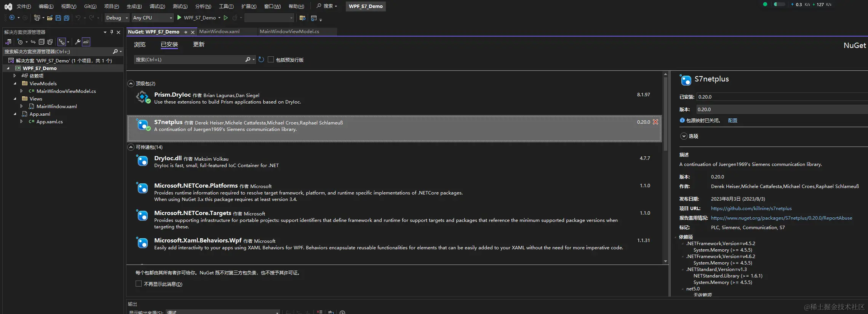
Task: Open the Any CPU platform dropdown
Action: coord(153,18)
